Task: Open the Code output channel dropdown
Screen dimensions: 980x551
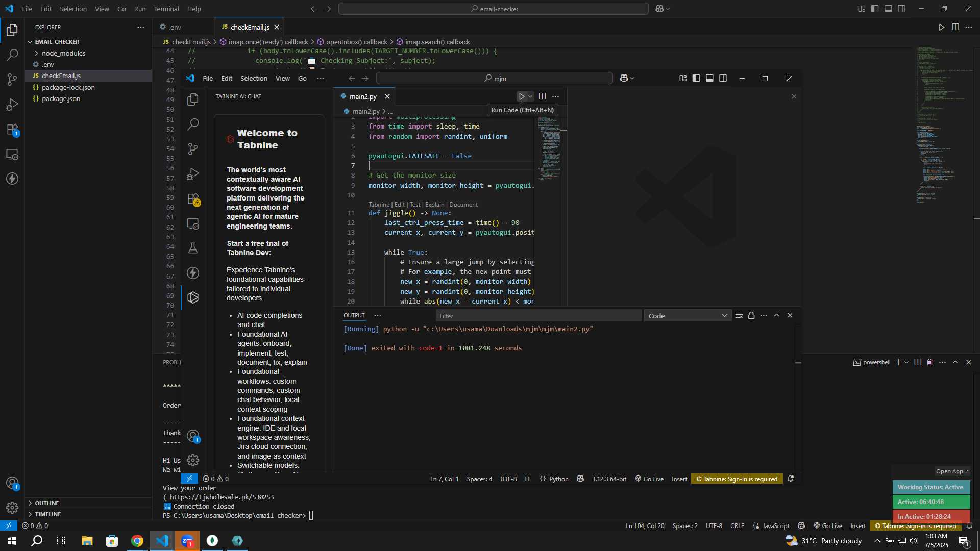Action: click(x=688, y=316)
